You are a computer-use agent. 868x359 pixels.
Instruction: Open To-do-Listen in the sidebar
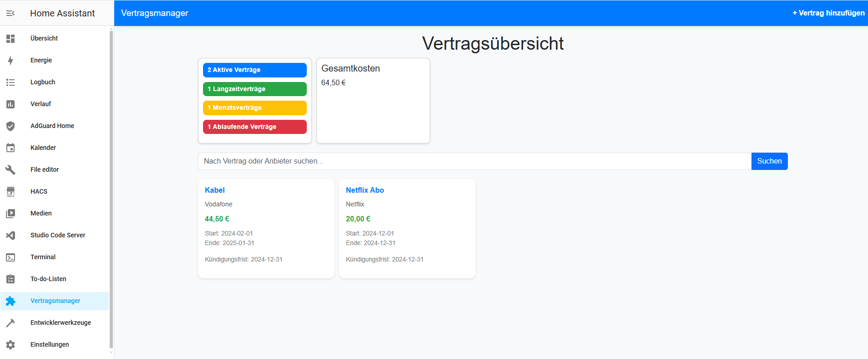[55, 279]
